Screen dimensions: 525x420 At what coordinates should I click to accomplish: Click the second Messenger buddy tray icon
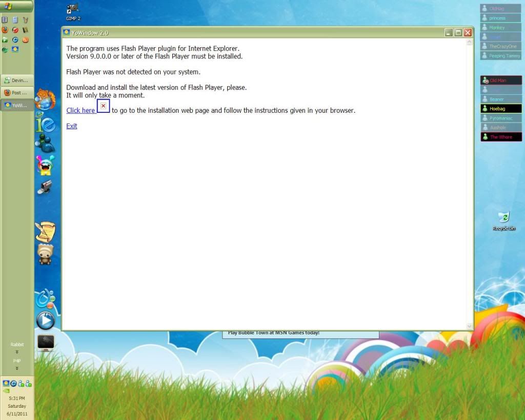29,384
